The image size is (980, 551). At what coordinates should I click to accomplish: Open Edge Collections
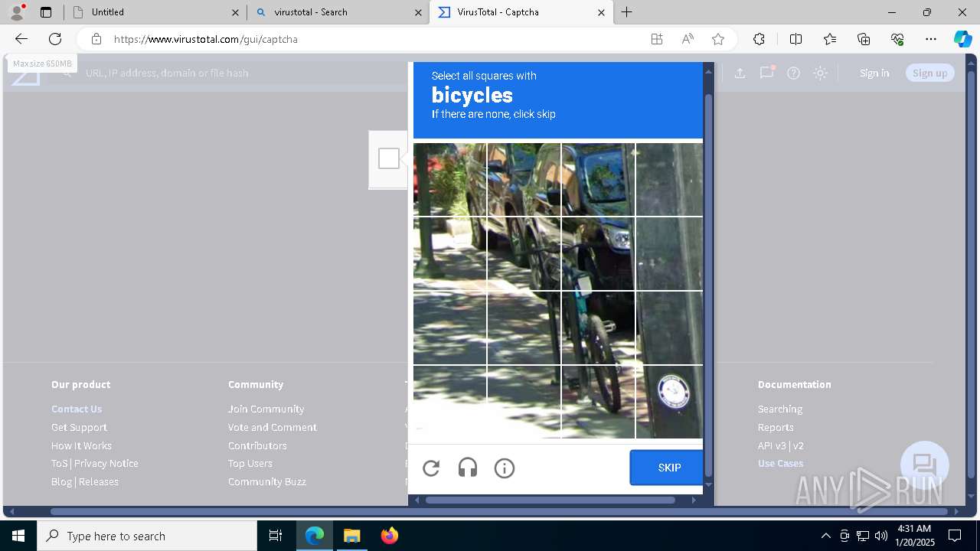pyautogui.click(x=864, y=39)
